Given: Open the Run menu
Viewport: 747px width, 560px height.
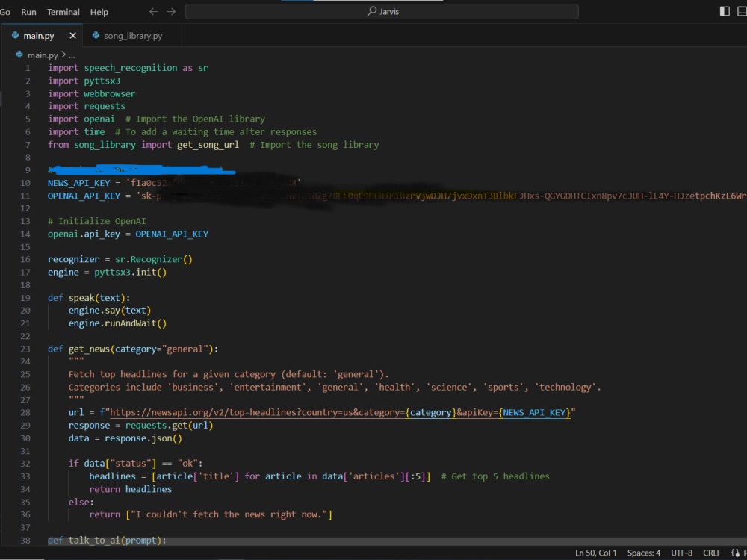Looking at the screenshot, I should (28, 12).
